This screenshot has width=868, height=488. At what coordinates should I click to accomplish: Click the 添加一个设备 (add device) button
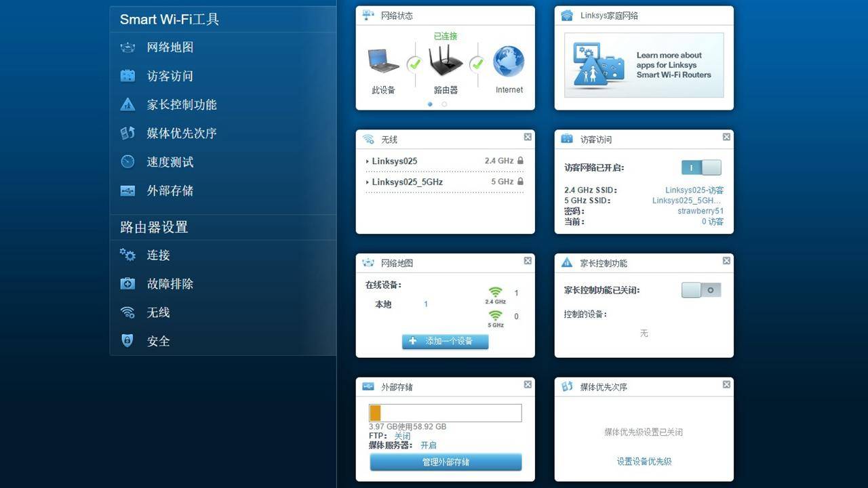[445, 342]
